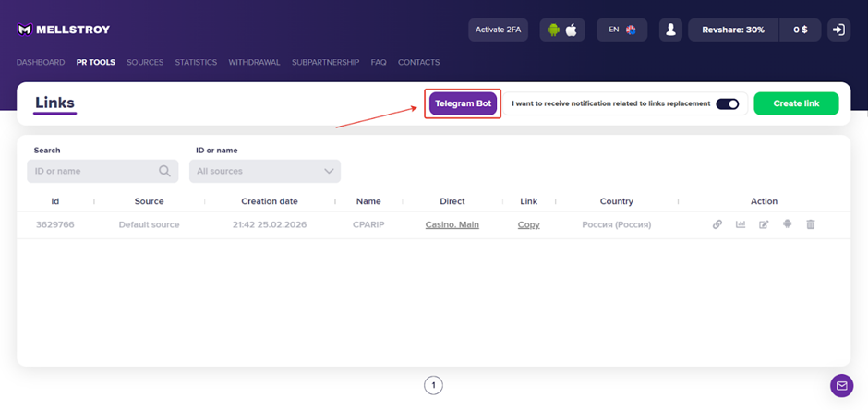Open the STATISTICS menu item
The image size is (868, 410).
[x=196, y=63]
